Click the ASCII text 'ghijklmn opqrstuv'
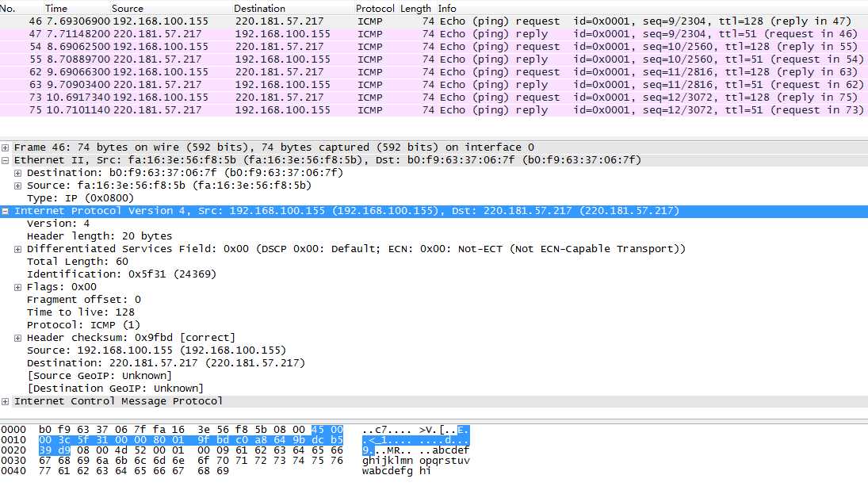This screenshot has height=494, width=868. (415, 461)
